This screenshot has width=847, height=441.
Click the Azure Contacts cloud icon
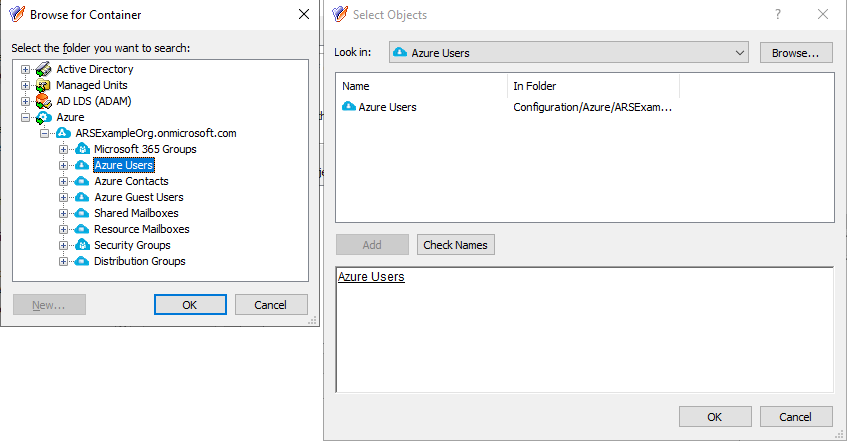[82, 181]
